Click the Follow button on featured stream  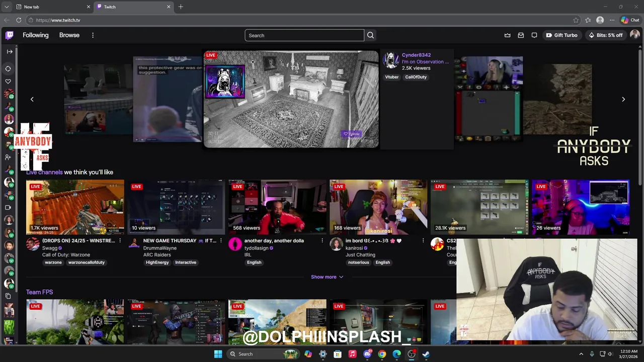(x=352, y=134)
